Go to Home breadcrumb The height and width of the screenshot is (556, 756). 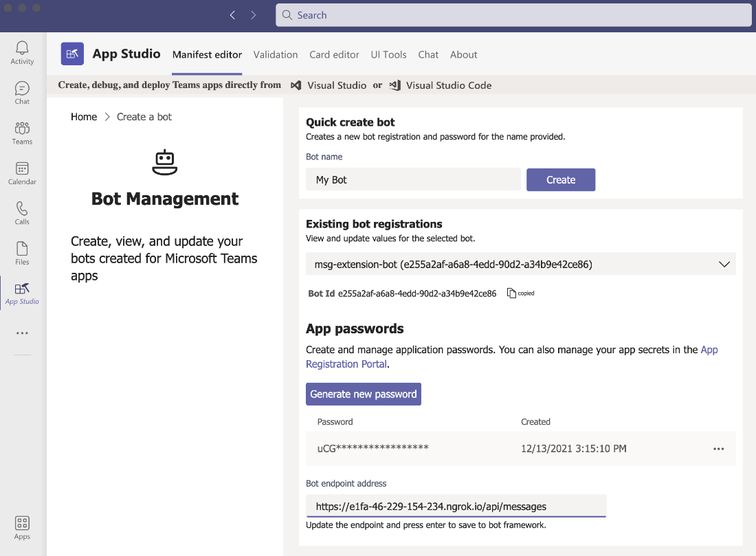click(84, 117)
